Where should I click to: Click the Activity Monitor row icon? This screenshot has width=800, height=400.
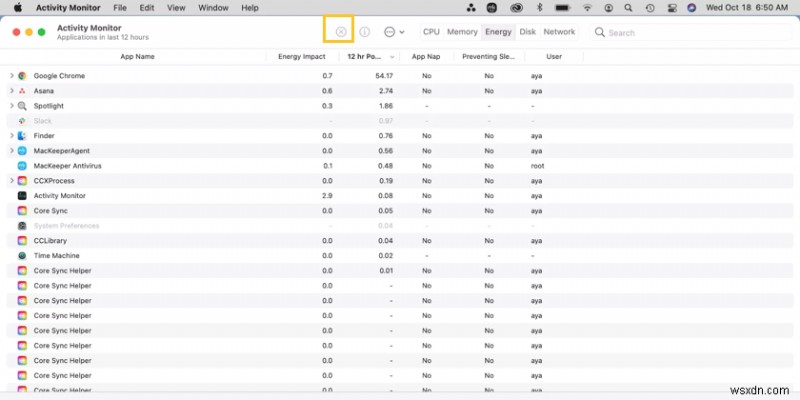(22, 195)
